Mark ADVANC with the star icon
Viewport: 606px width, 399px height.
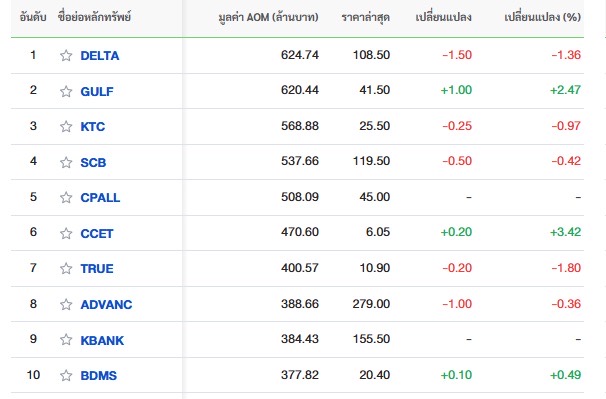pos(66,305)
